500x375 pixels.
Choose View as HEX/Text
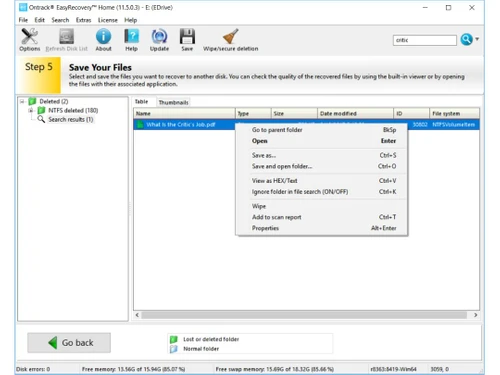322,181
